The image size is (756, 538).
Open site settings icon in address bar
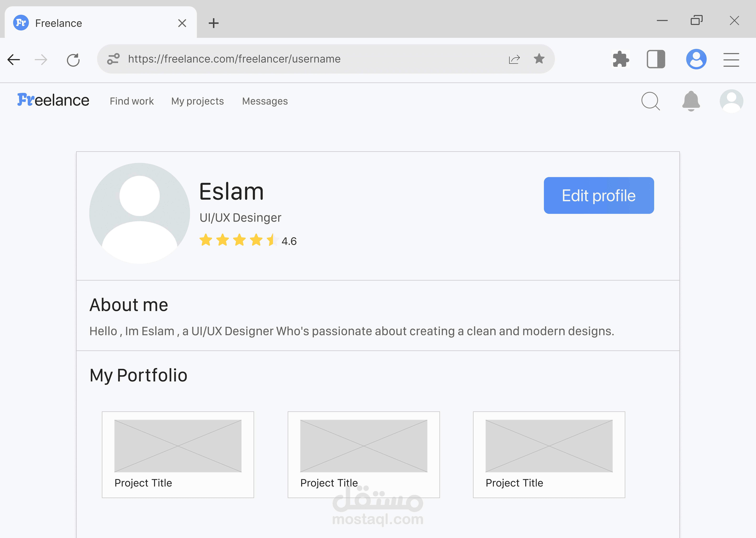[114, 59]
